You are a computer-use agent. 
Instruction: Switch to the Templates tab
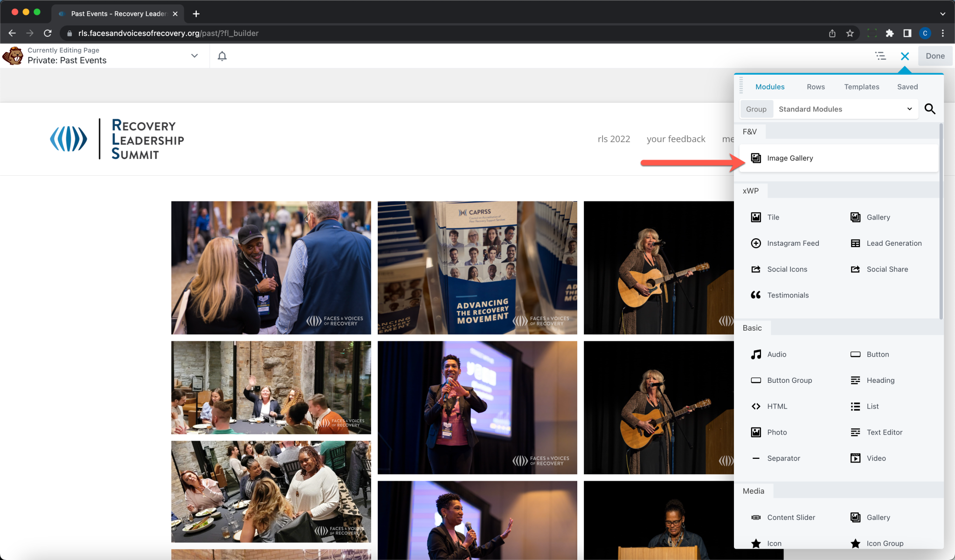pyautogui.click(x=861, y=87)
